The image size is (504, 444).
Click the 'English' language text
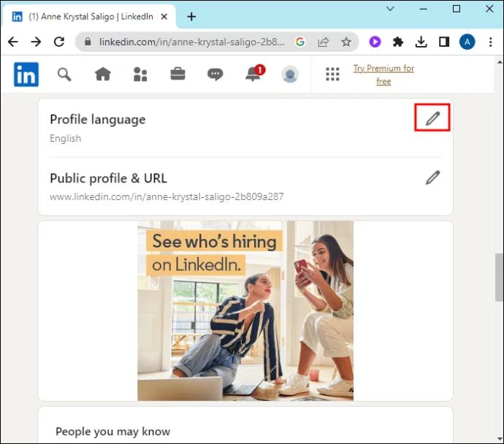(x=66, y=139)
